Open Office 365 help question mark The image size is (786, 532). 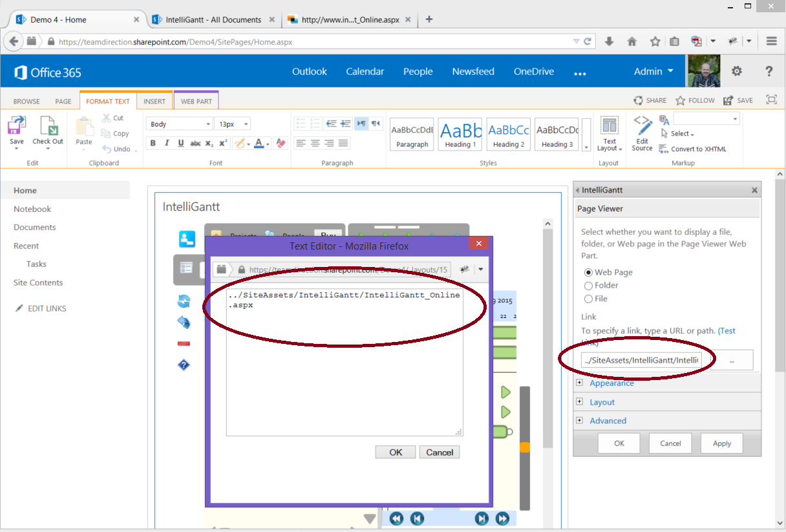click(769, 72)
